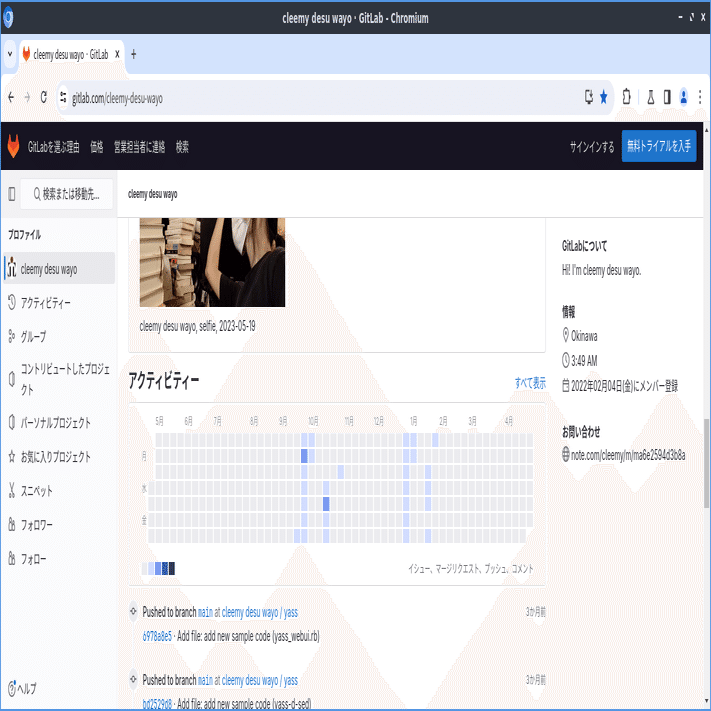Click 無料トライアルを入手 button
This screenshot has height=711, width=711.
coord(659,146)
